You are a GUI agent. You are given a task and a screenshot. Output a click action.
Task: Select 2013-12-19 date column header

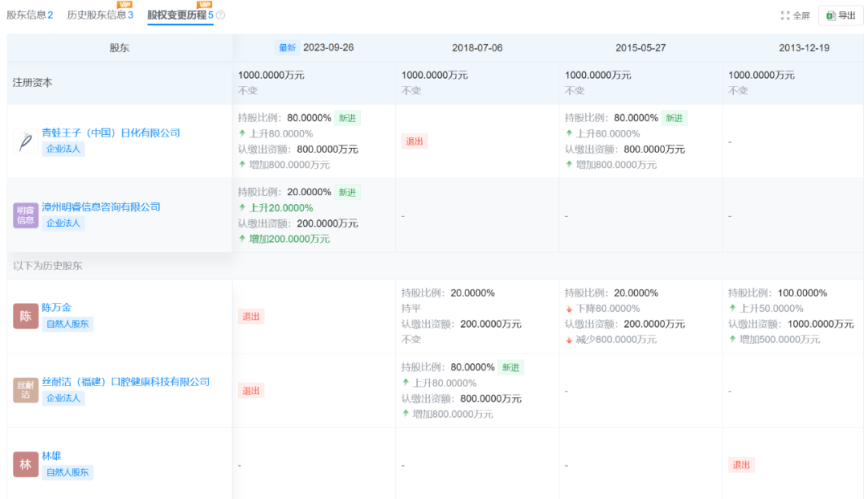tap(804, 47)
